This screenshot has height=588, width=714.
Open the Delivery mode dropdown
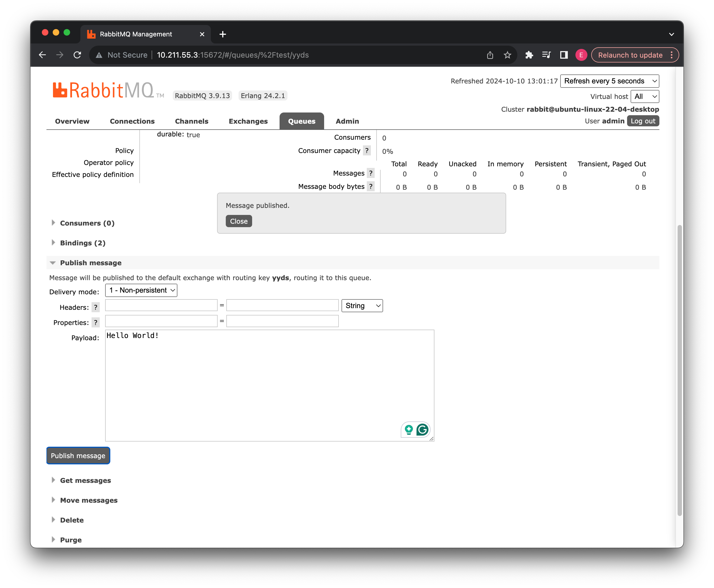pyautogui.click(x=141, y=290)
